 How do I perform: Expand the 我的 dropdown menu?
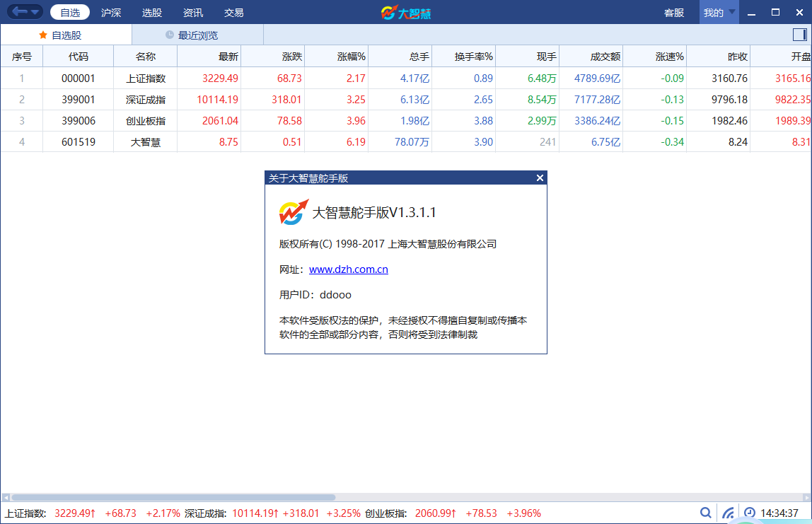pyautogui.click(x=719, y=13)
